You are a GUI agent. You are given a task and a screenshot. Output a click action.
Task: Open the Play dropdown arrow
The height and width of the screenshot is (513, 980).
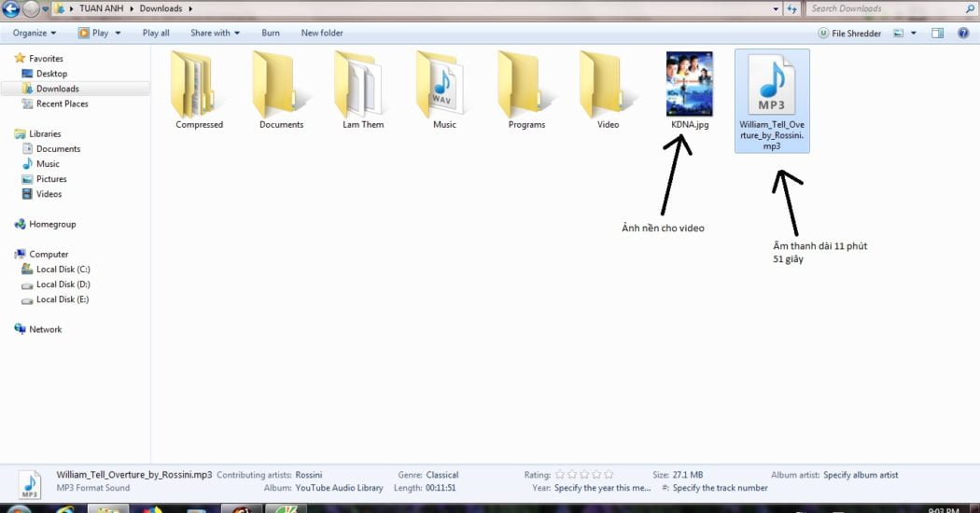(118, 34)
